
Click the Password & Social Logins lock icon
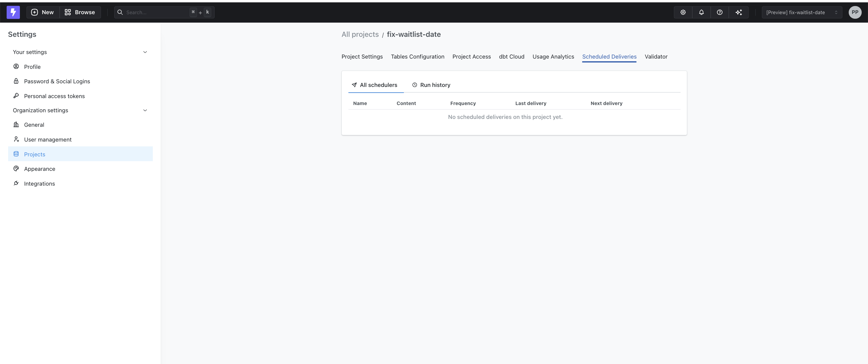coord(16,81)
